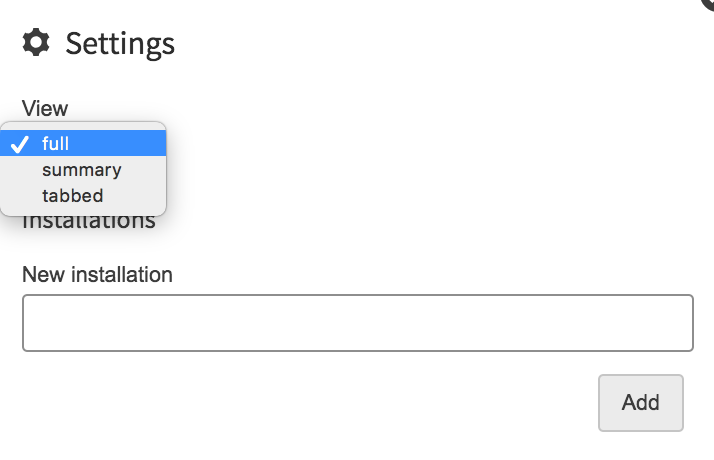The image size is (714, 460).
Task: Choose "summary" from the View dropdown
Action: point(83,170)
